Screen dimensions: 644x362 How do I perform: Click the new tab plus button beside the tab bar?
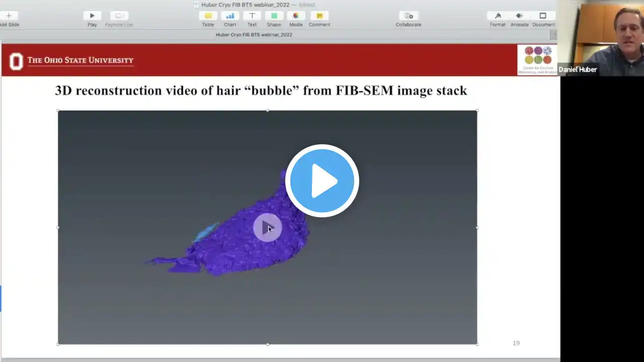point(554,35)
